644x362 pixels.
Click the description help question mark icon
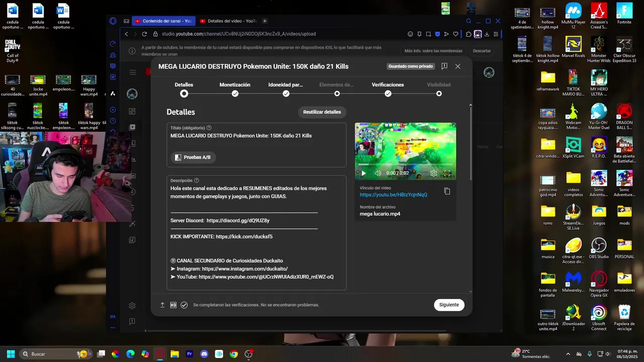(197, 180)
